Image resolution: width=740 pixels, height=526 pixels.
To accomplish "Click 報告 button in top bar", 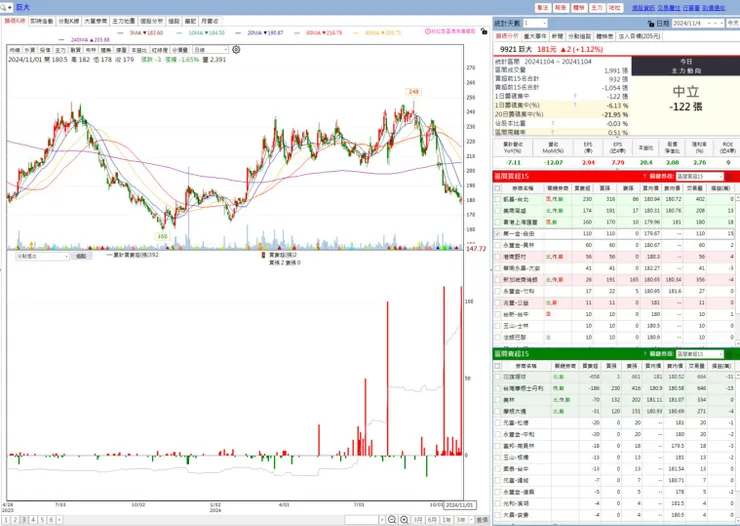I will 561,8.
